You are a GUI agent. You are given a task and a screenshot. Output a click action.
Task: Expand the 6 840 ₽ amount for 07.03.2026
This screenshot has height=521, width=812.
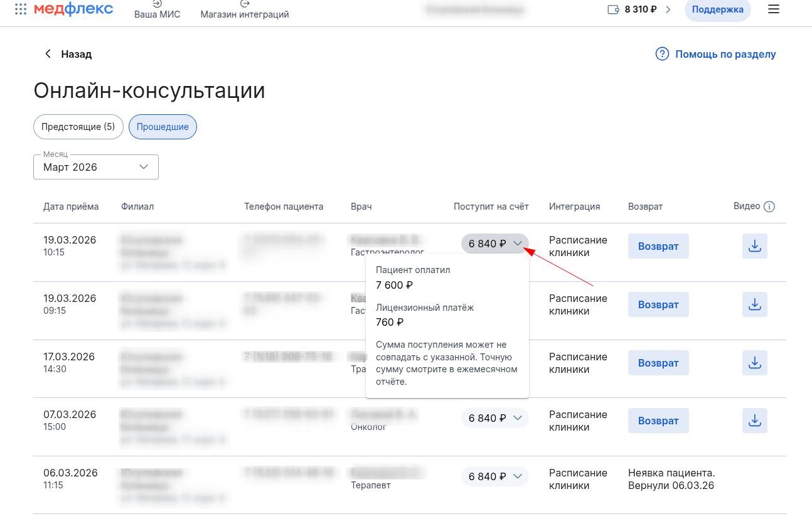(x=494, y=418)
